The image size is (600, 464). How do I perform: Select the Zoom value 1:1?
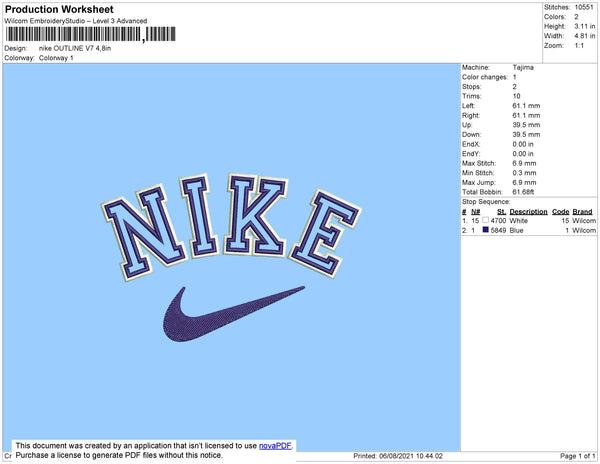(579, 46)
